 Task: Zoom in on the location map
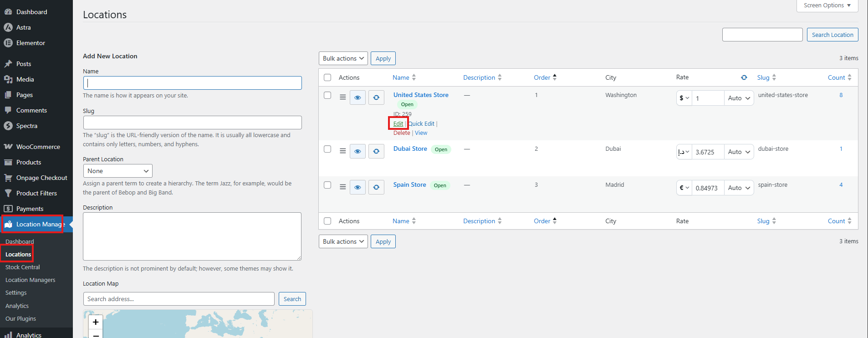pyautogui.click(x=96, y=322)
